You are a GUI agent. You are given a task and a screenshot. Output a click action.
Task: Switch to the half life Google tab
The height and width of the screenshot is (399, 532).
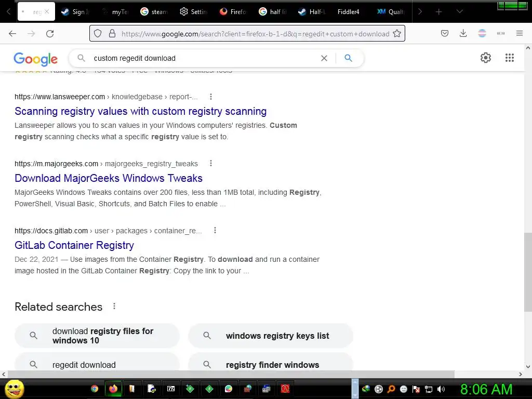pyautogui.click(x=273, y=12)
